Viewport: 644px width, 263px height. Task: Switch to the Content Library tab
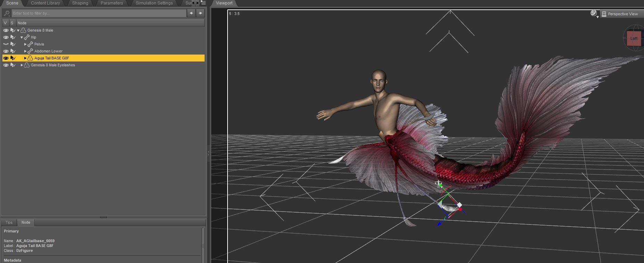coord(45,3)
